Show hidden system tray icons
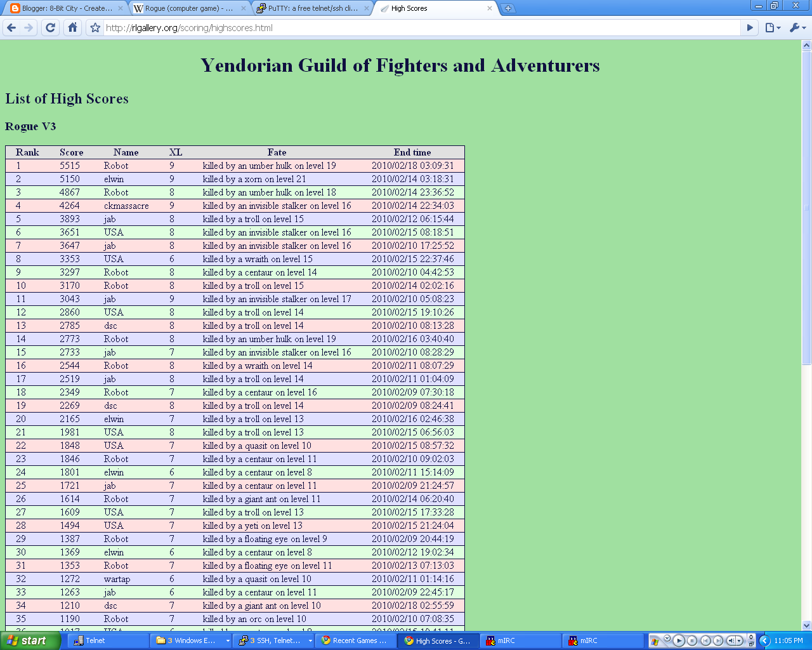Image resolution: width=812 pixels, height=650 pixels. tap(764, 640)
